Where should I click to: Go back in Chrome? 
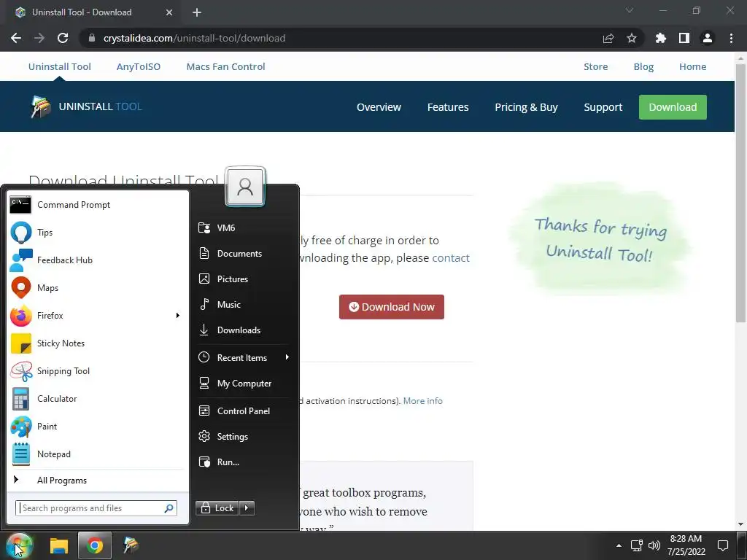pos(16,38)
